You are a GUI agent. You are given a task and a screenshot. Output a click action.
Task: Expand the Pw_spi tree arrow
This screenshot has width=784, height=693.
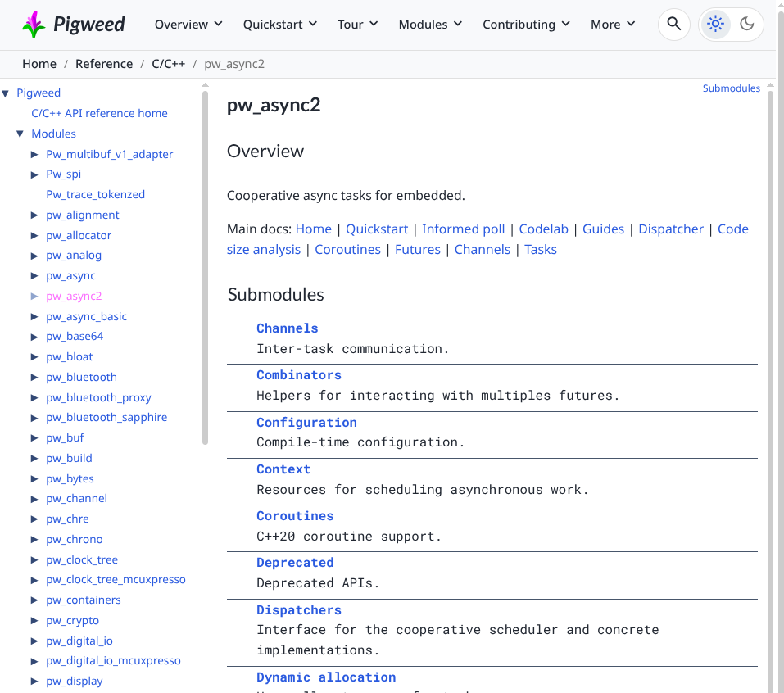click(34, 174)
